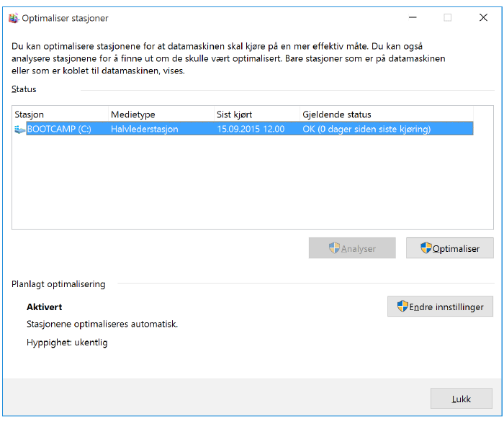This screenshot has width=504, height=426.
Task: Select the BOOTCAMP (C:) drive name
Action: point(59,129)
